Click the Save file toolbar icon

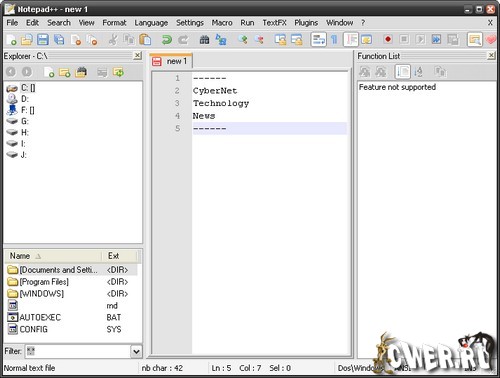click(43, 39)
